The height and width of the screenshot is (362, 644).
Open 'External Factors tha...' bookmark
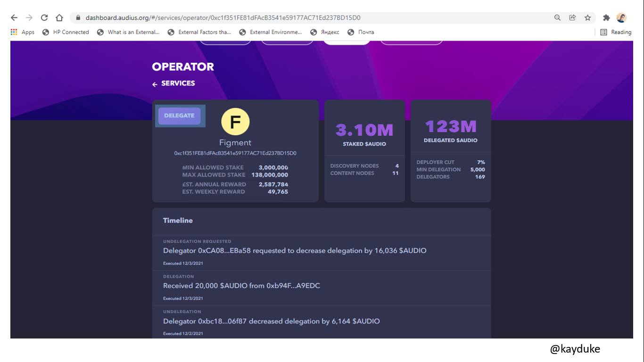click(199, 32)
